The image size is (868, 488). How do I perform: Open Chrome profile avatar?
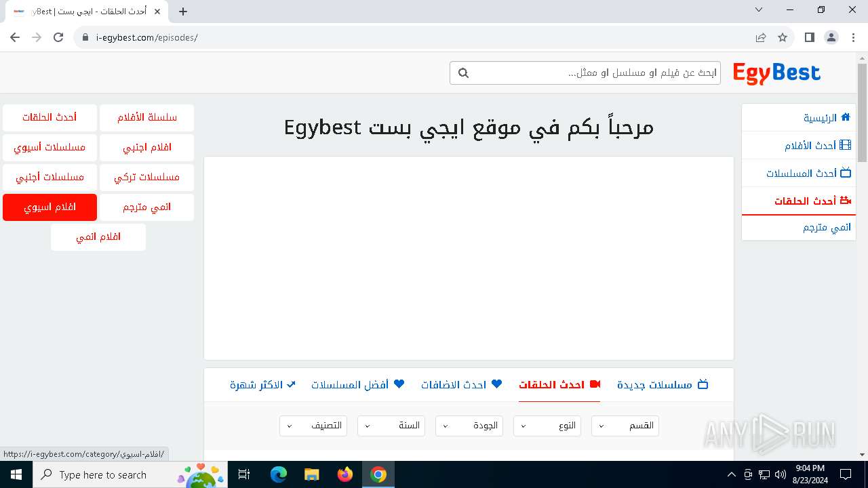click(831, 37)
